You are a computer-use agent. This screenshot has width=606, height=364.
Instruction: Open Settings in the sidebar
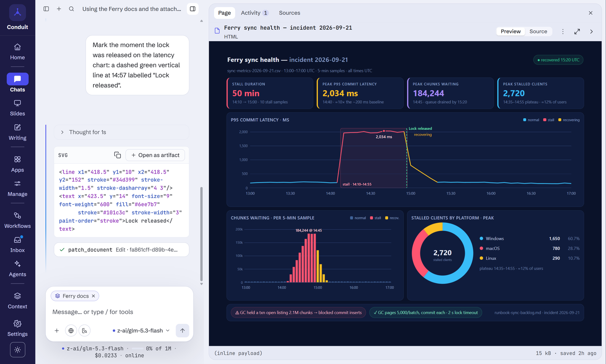[x=17, y=329]
